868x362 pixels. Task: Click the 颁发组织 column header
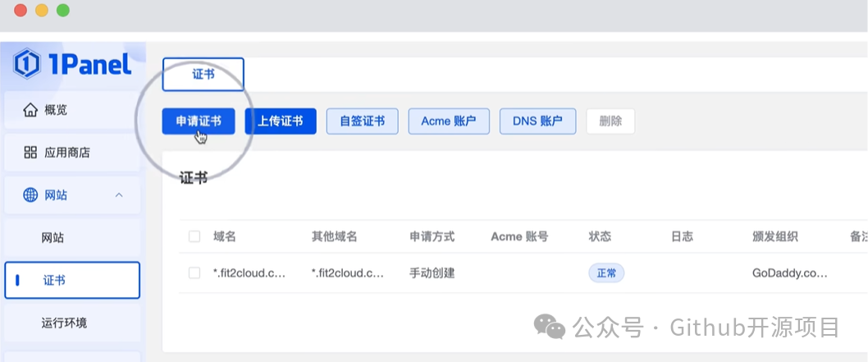(x=775, y=237)
